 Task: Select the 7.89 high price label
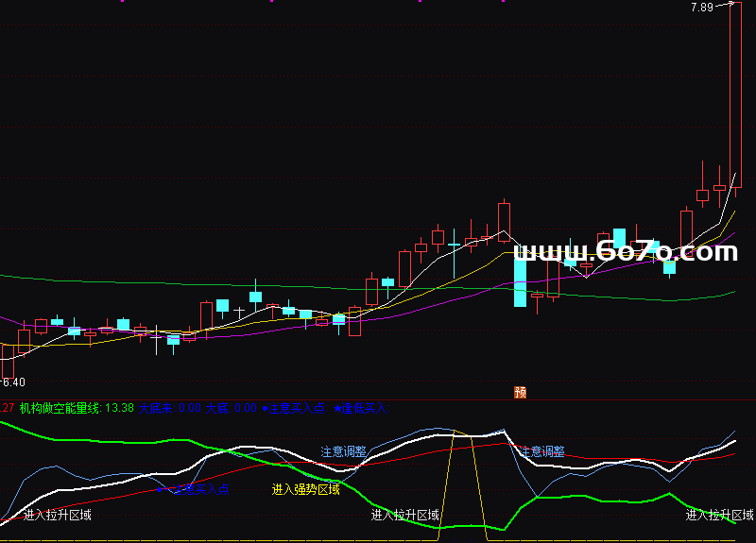[701, 8]
